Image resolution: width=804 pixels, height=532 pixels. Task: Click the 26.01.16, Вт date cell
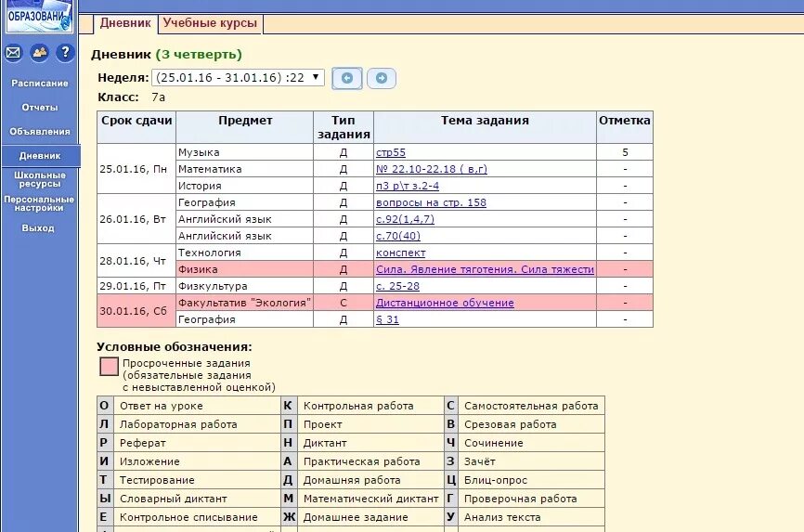pyautogui.click(x=136, y=219)
